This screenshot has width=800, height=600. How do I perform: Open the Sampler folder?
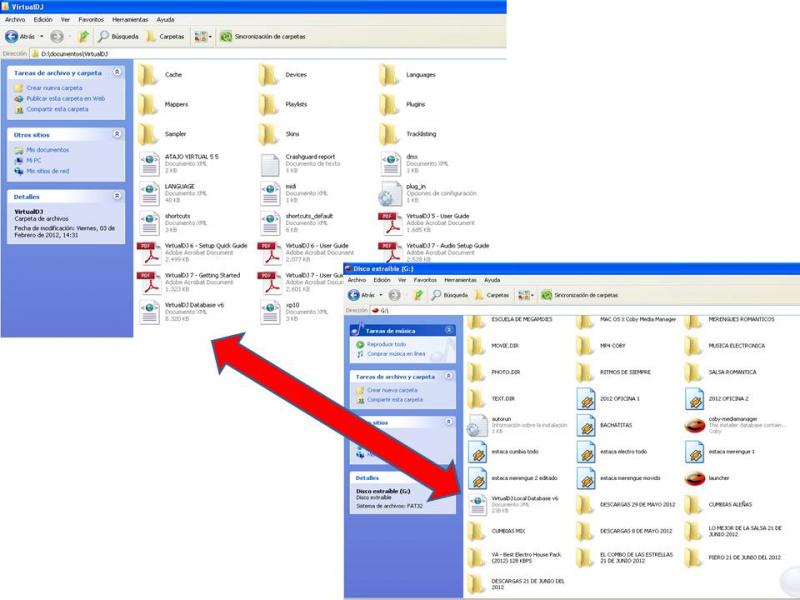(x=162, y=134)
